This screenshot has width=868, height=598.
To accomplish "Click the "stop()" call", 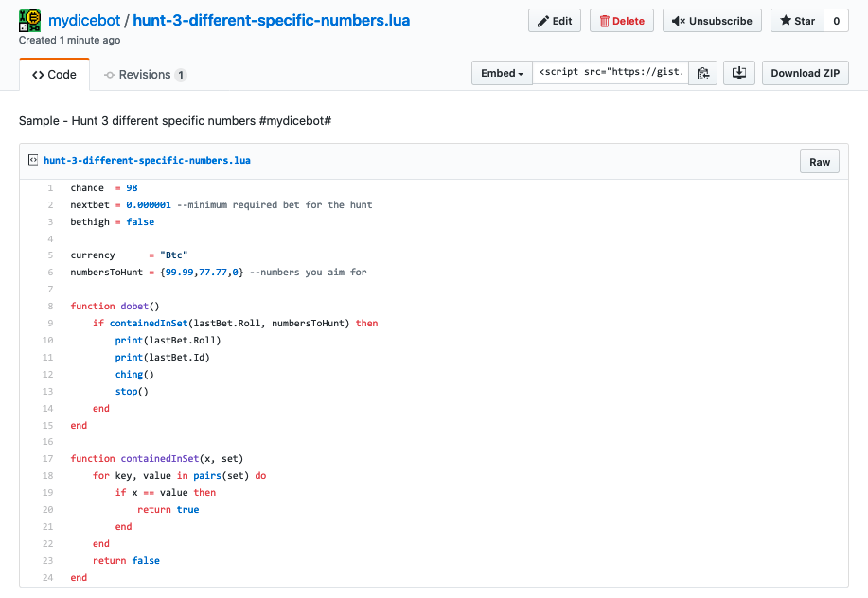I will [132, 391].
